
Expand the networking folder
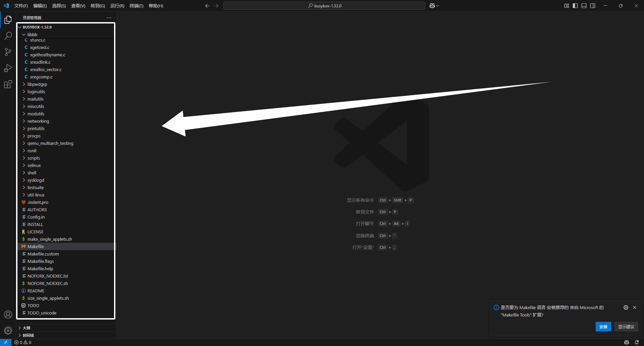click(x=66, y=121)
